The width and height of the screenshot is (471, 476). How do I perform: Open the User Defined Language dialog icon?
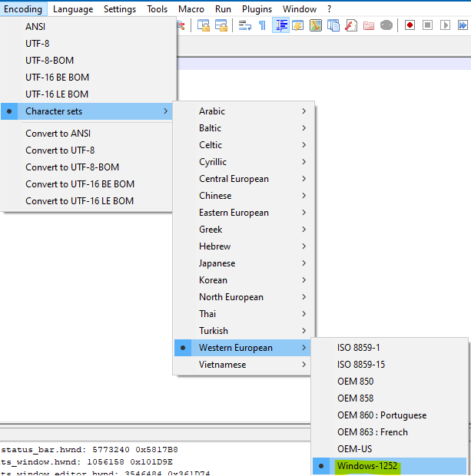pyautogui.click(x=298, y=25)
